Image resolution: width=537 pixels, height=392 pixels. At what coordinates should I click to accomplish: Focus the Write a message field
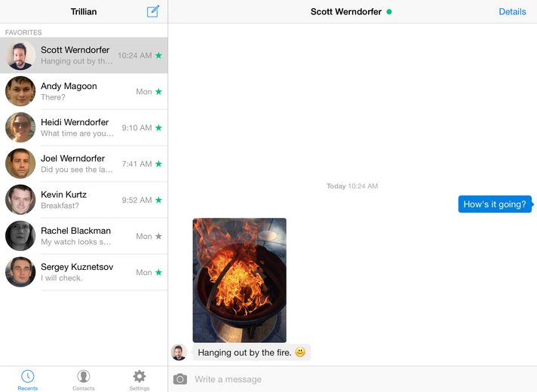363,379
